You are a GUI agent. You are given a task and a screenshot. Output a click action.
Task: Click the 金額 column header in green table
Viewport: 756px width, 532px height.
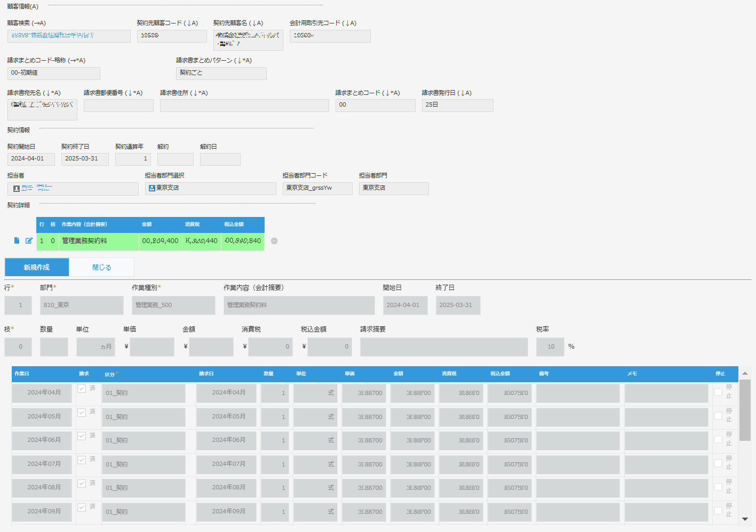(x=147, y=224)
